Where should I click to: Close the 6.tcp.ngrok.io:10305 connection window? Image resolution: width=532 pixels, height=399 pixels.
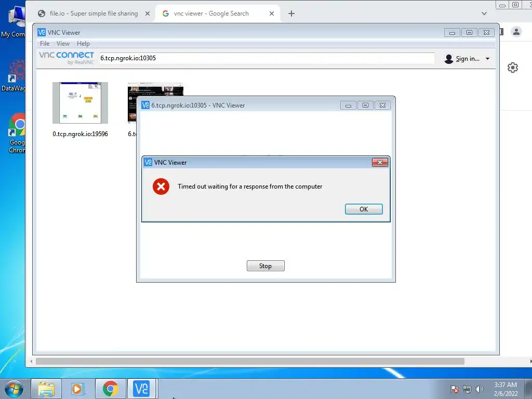pos(382,105)
